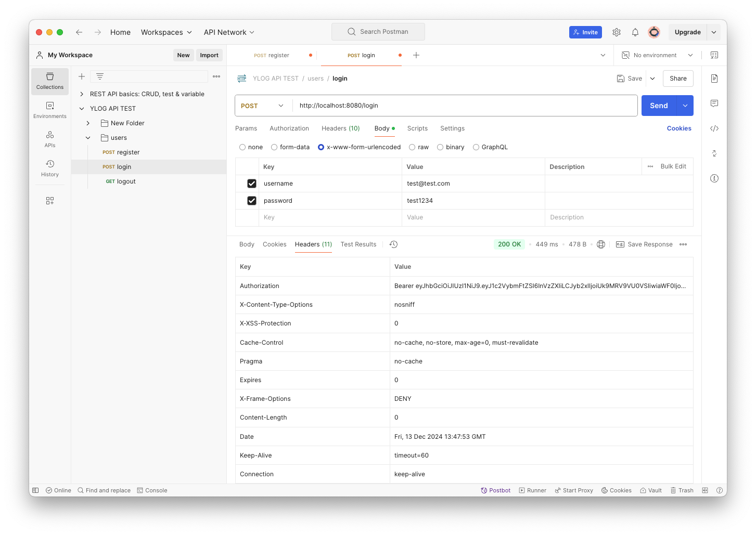Open the comments icon in right sidebar
756x535 pixels.
click(714, 103)
